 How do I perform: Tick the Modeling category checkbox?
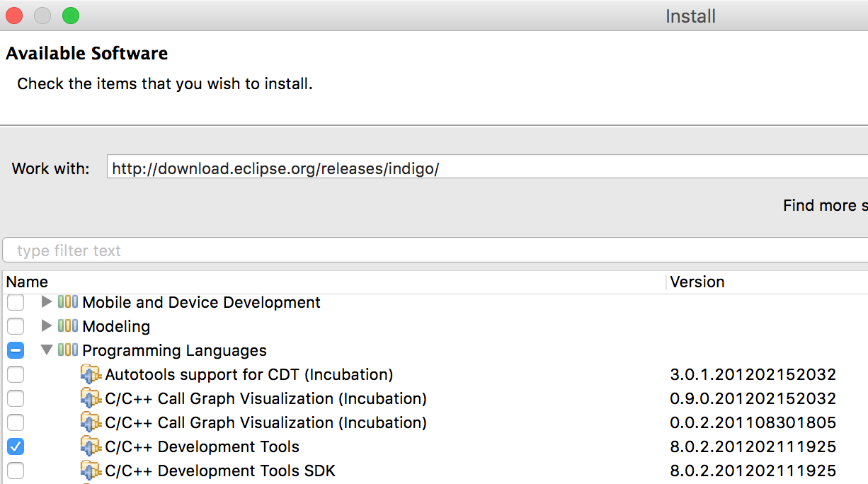pyautogui.click(x=16, y=326)
